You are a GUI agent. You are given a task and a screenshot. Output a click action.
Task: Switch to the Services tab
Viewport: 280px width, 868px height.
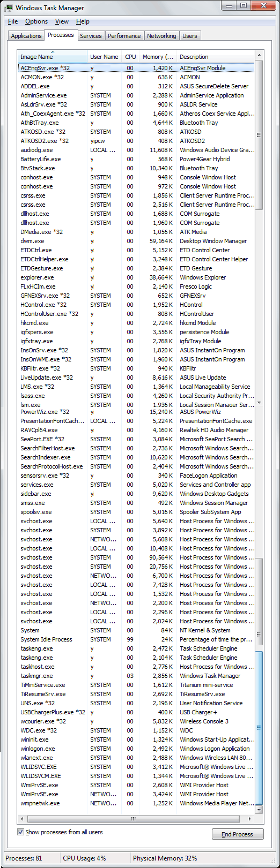pyautogui.click(x=91, y=36)
